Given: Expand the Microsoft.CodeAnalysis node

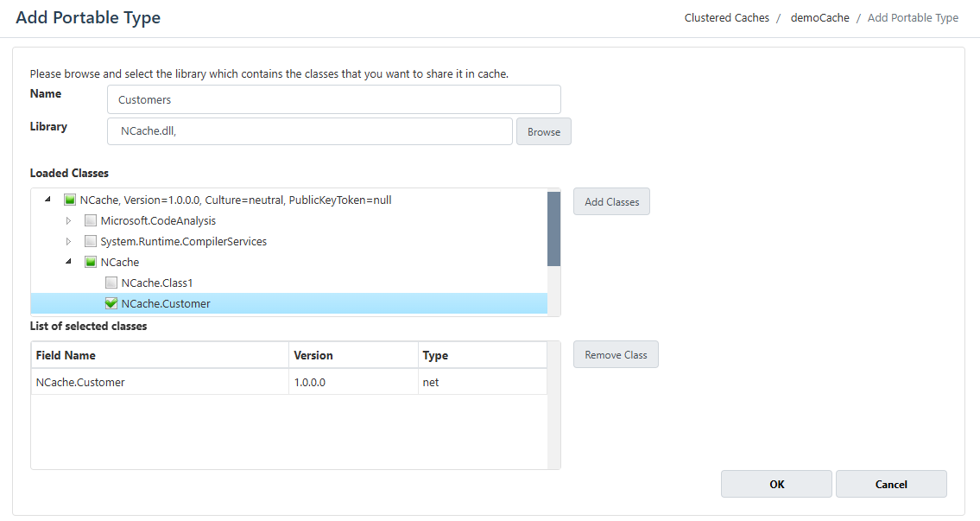Looking at the screenshot, I should pos(69,221).
